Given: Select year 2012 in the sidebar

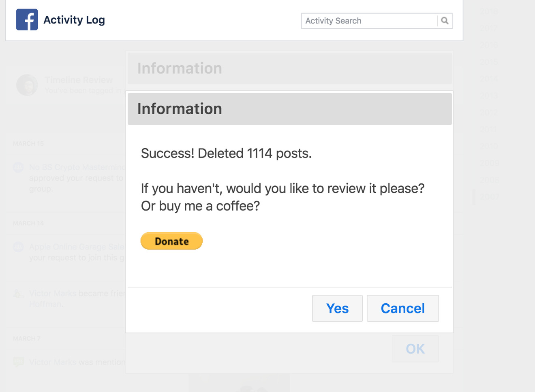Looking at the screenshot, I should tap(489, 113).
